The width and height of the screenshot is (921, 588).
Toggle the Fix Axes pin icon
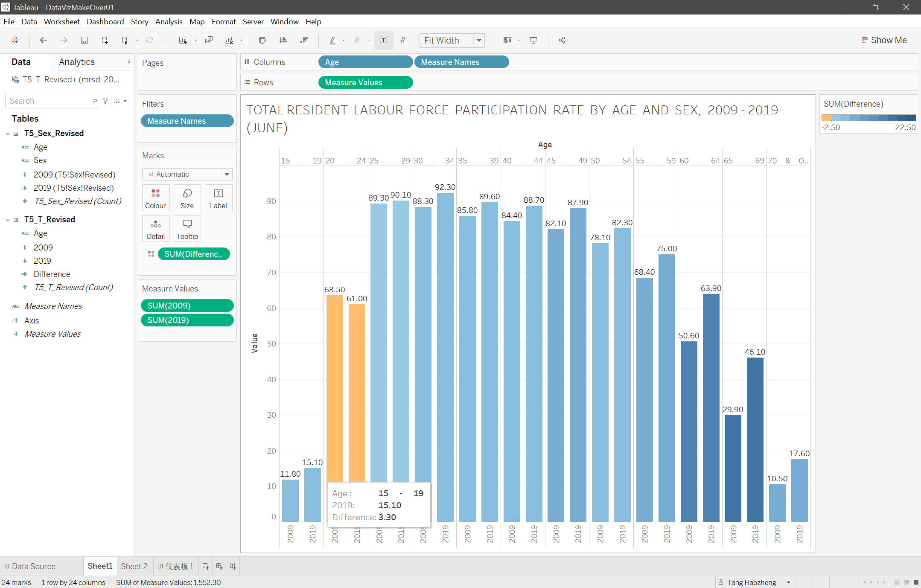pos(403,40)
